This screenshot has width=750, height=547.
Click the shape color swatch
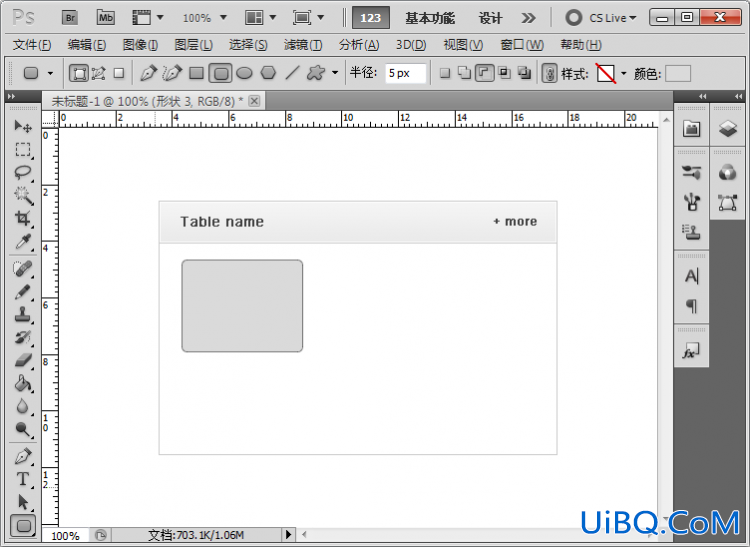678,74
